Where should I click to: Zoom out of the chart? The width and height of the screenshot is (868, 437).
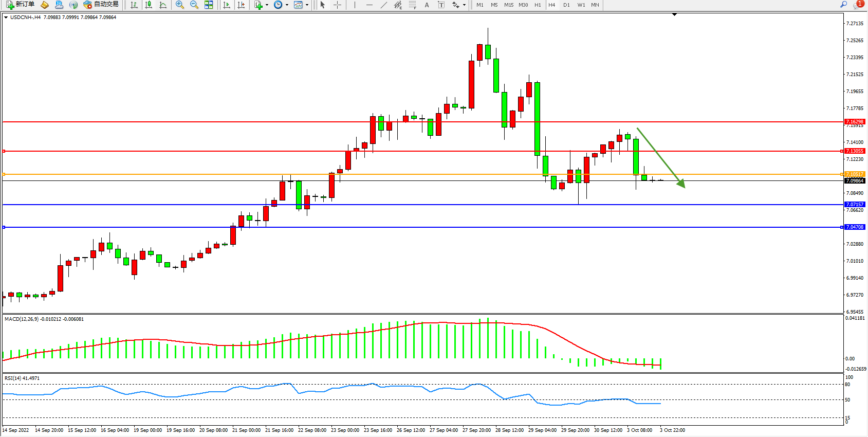(x=194, y=5)
